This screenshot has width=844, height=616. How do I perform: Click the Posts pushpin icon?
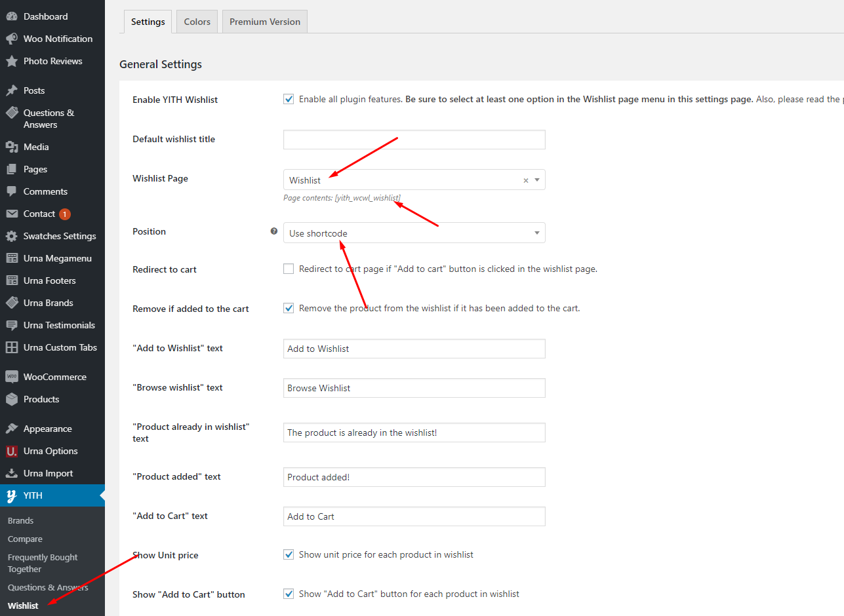[12, 90]
